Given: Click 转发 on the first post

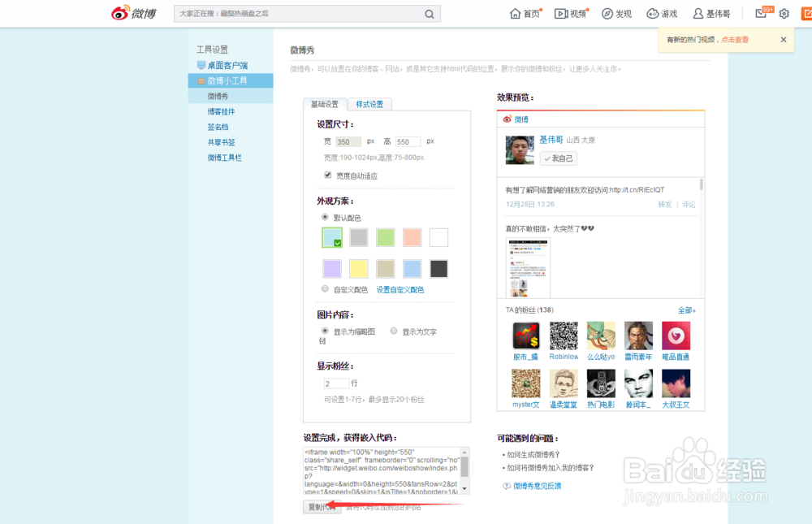Looking at the screenshot, I should [x=664, y=204].
